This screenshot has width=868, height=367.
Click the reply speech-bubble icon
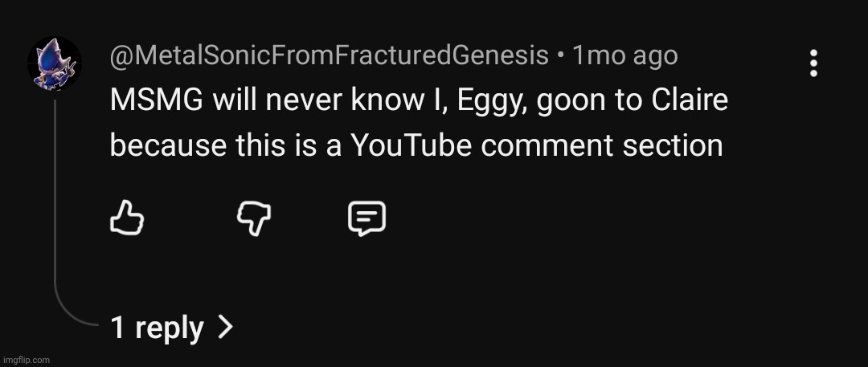click(366, 218)
